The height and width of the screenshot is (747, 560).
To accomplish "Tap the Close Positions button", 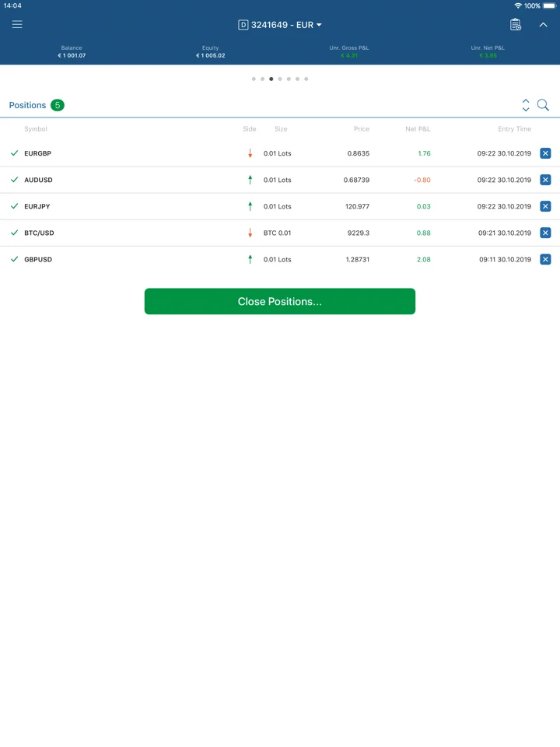I will click(x=280, y=301).
